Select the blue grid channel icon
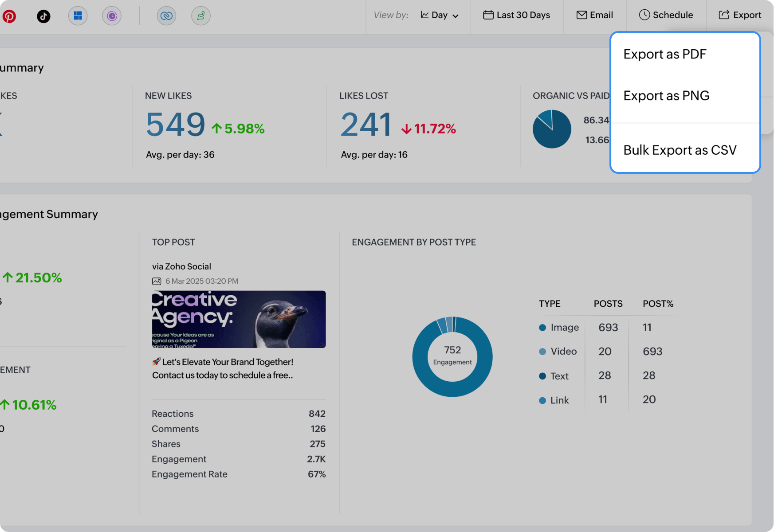 point(78,16)
